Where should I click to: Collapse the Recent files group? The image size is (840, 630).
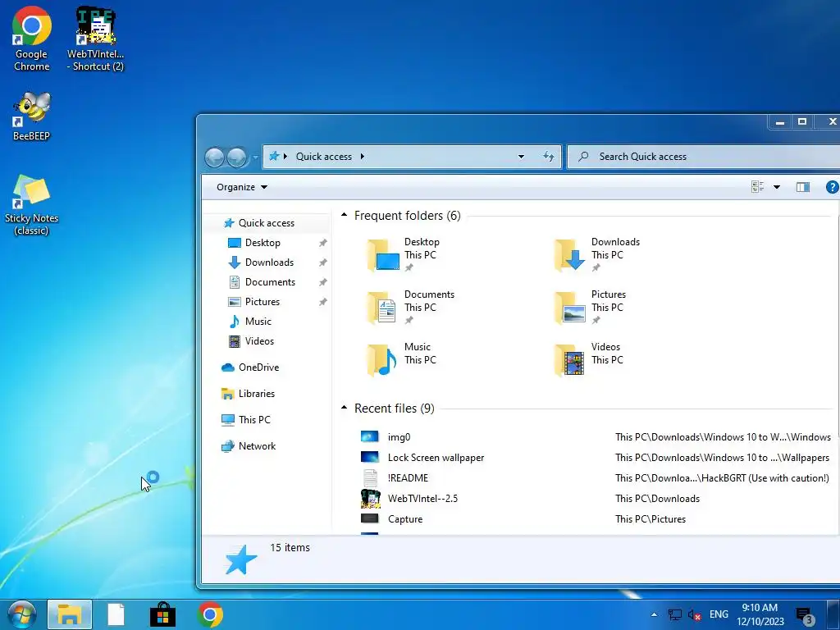345,408
